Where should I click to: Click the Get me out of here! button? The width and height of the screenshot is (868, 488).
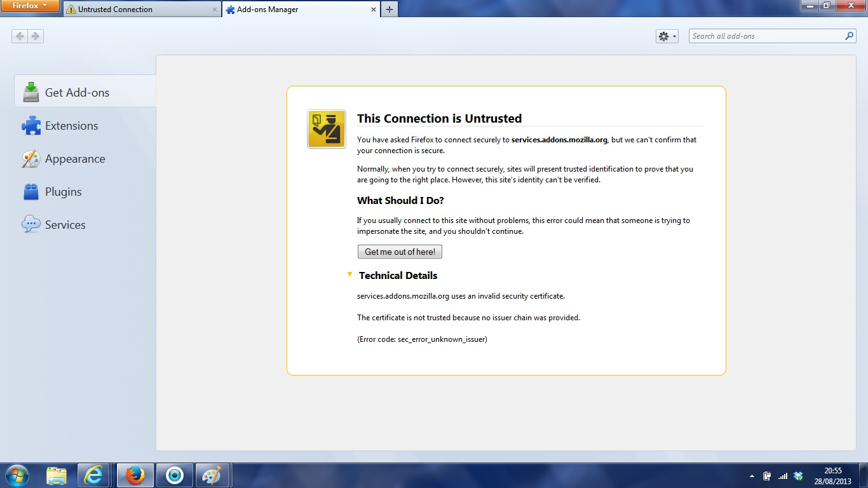coord(400,252)
